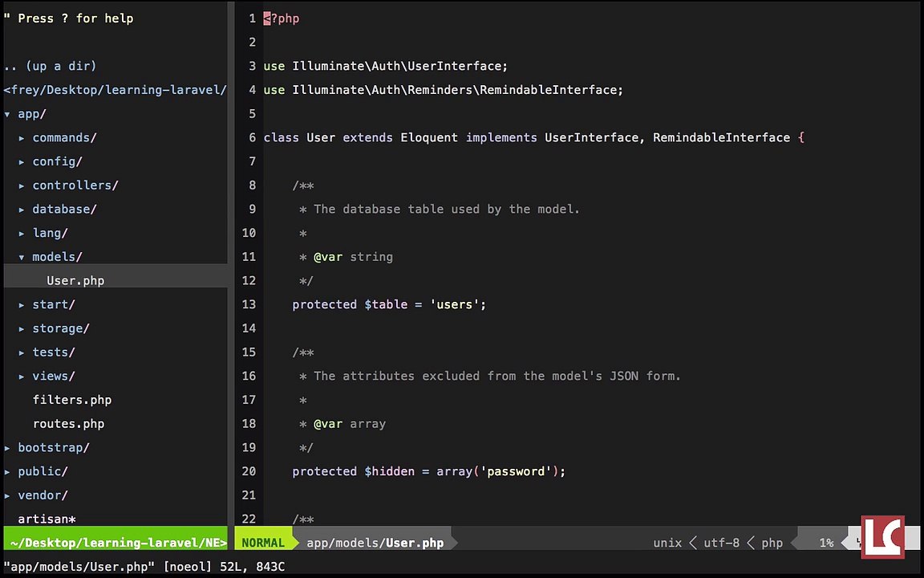The width and height of the screenshot is (924, 578).
Task: Click the <?php opening tag
Action: point(281,18)
